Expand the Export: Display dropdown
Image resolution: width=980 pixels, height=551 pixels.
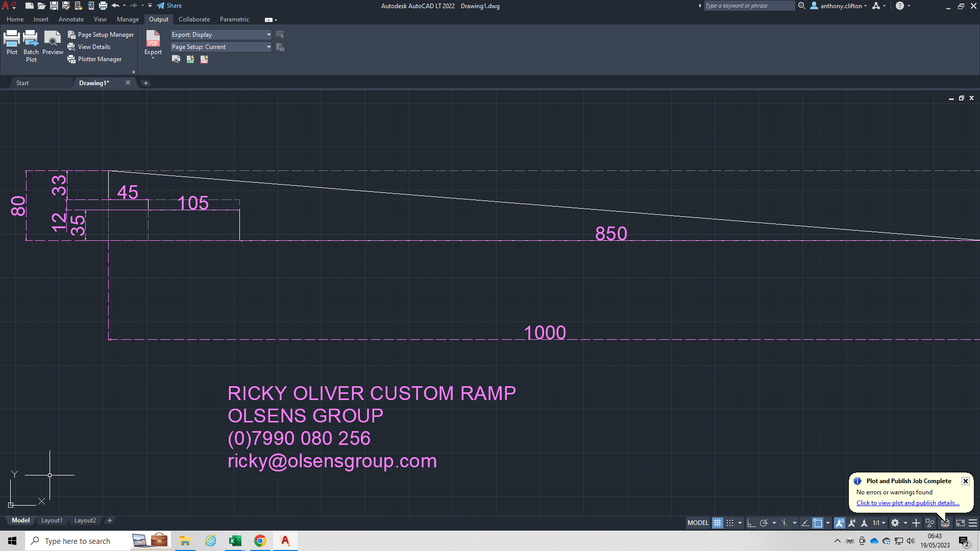pyautogui.click(x=268, y=35)
